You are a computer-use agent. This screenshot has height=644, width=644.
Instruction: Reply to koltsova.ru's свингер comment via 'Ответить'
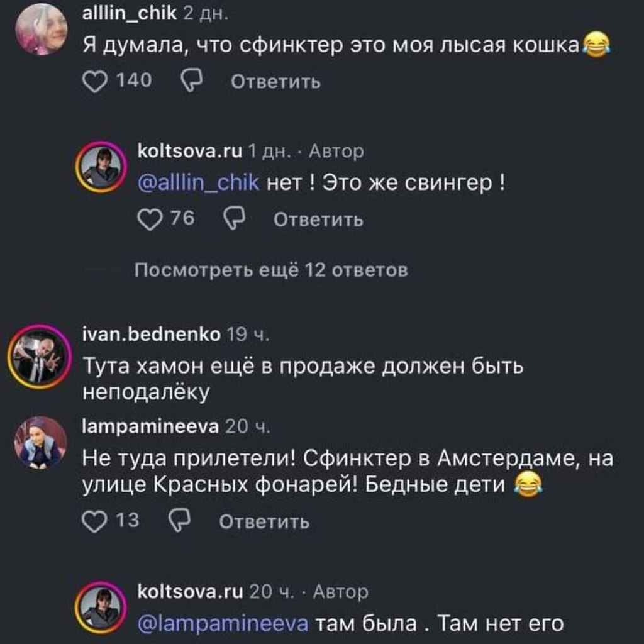pyautogui.click(x=319, y=219)
